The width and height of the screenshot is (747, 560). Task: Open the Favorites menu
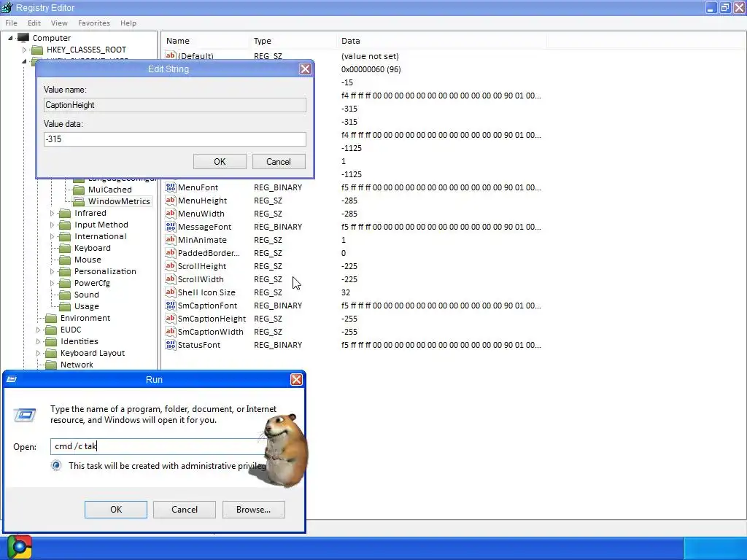click(94, 23)
